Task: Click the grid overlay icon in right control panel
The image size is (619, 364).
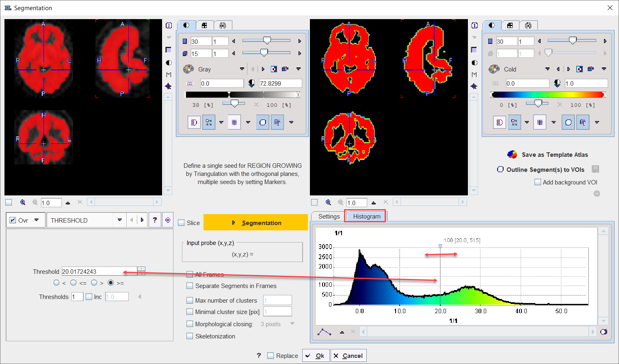Action: [540, 122]
